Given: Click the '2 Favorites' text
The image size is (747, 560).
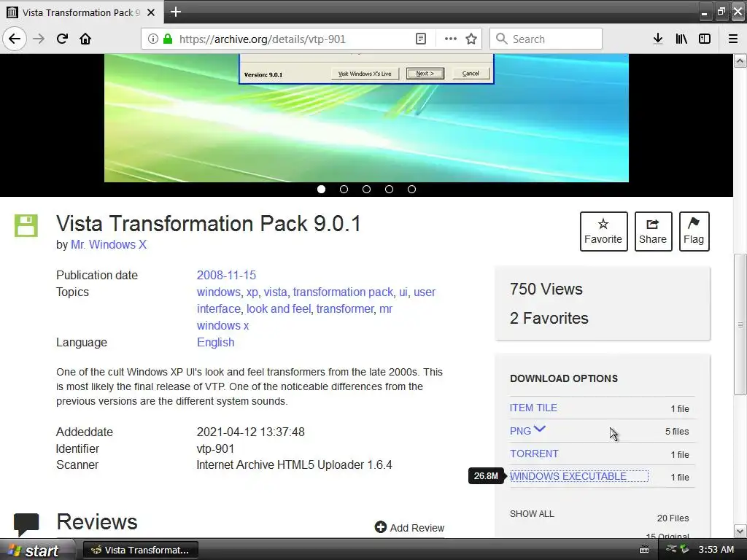Looking at the screenshot, I should pos(549,318).
